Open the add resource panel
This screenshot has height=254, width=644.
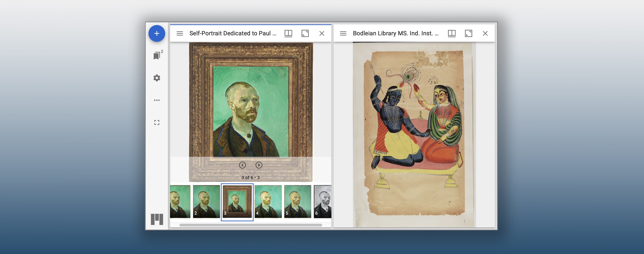pos(157,33)
